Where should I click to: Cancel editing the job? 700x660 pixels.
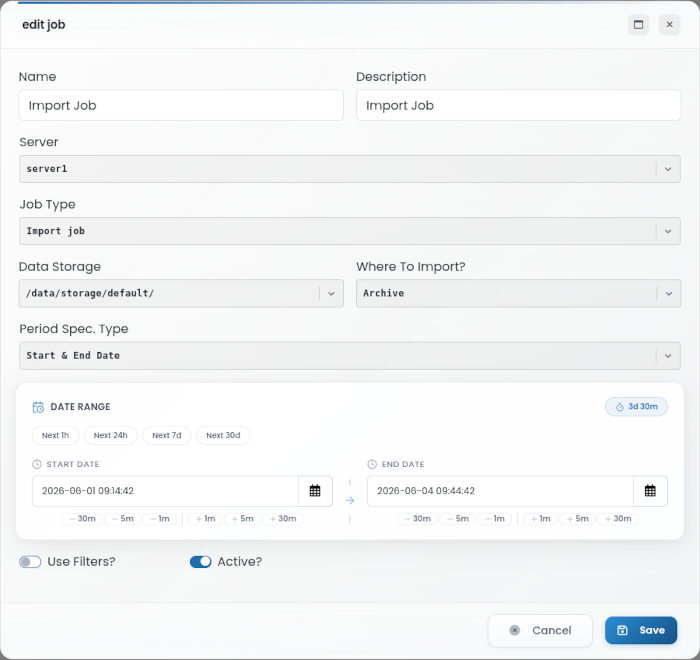tap(540, 631)
